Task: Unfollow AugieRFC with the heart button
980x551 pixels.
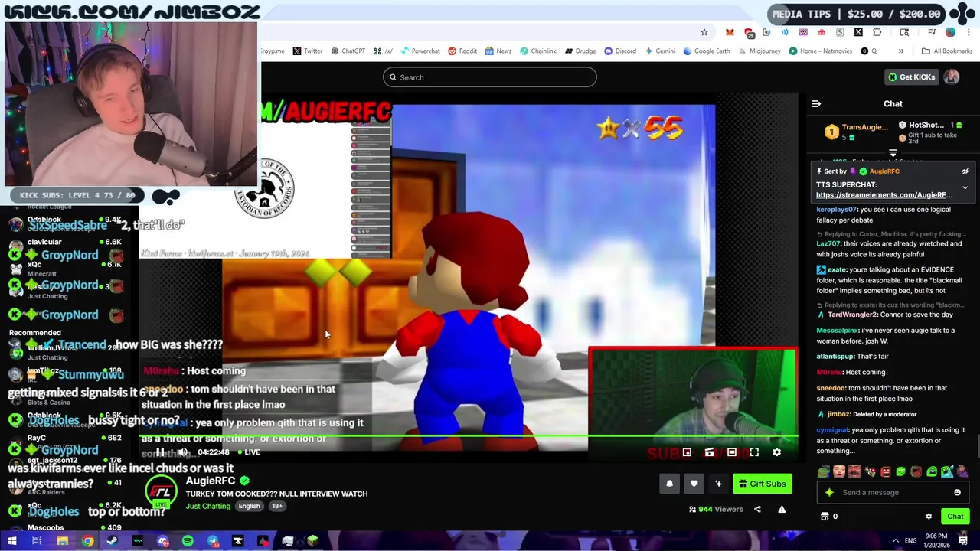Action: tap(694, 484)
